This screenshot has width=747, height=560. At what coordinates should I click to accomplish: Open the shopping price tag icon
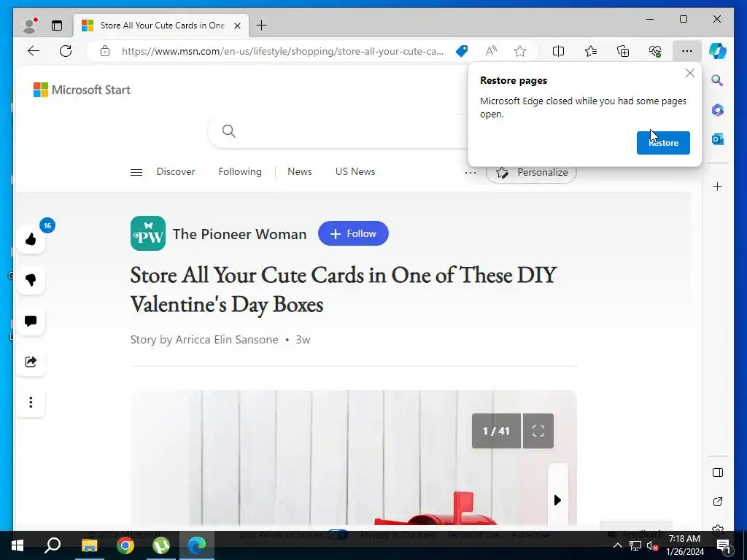tap(462, 51)
